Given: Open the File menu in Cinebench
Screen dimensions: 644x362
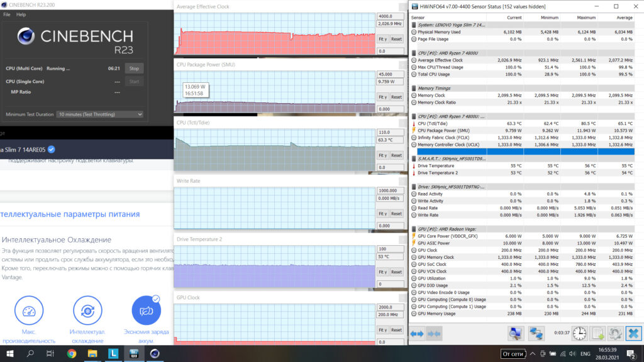Looking at the screenshot, I should [7, 14].
